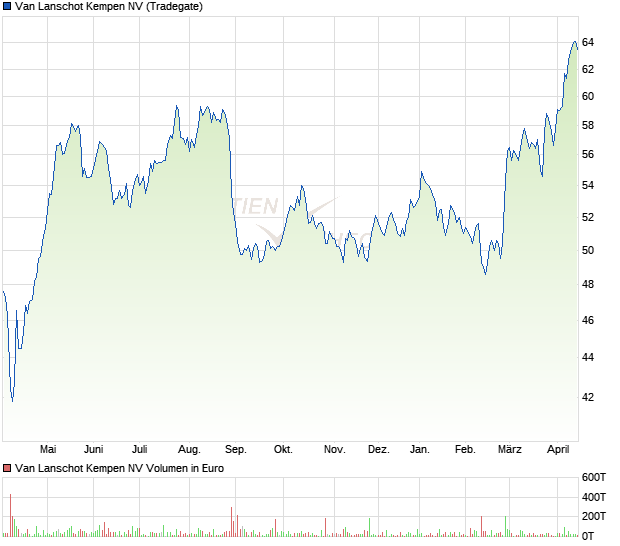Click the 0T volume axis label
Image resolution: width=620 pixels, height=546 pixels.
pyautogui.click(x=590, y=536)
